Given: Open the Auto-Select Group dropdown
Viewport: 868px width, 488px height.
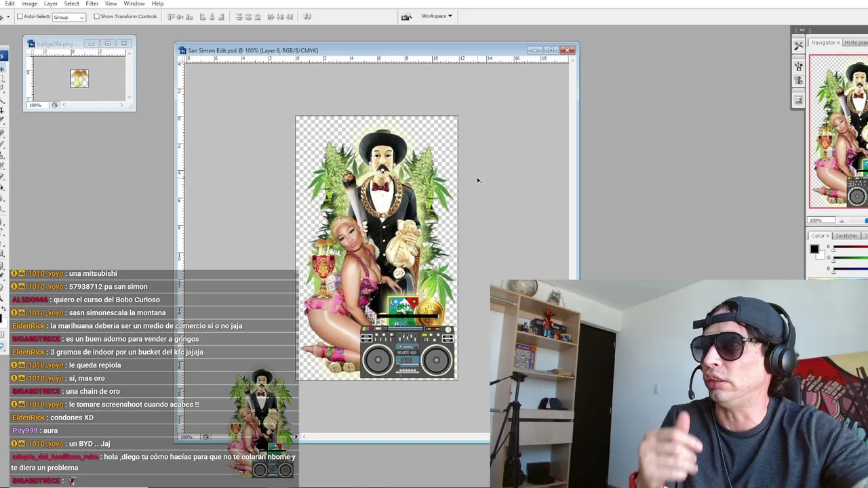Looking at the screenshot, I should click(68, 16).
